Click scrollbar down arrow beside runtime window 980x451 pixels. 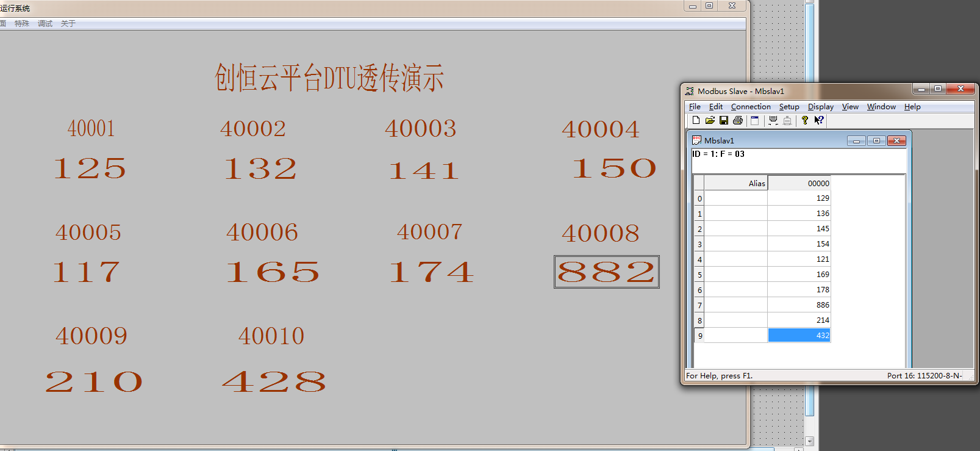(x=810, y=441)
